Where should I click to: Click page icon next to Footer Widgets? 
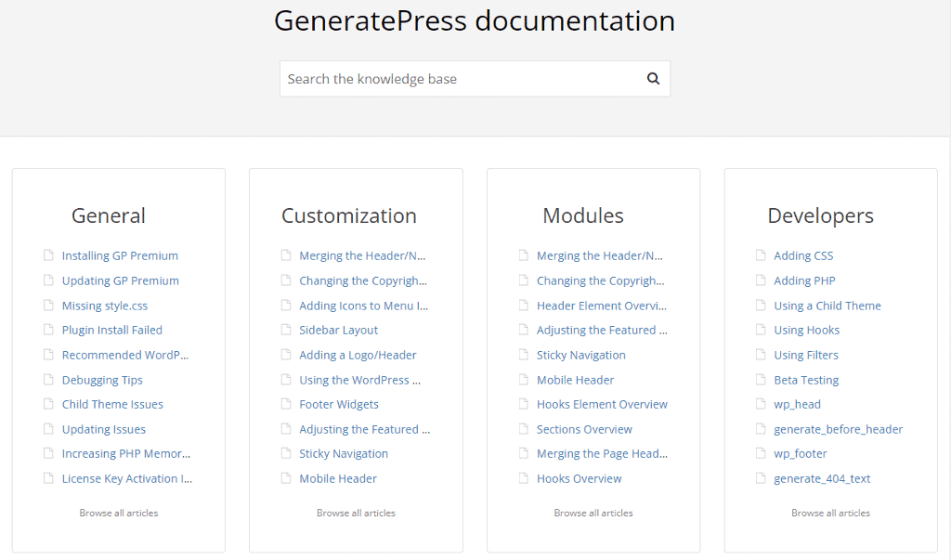point(286,404)
